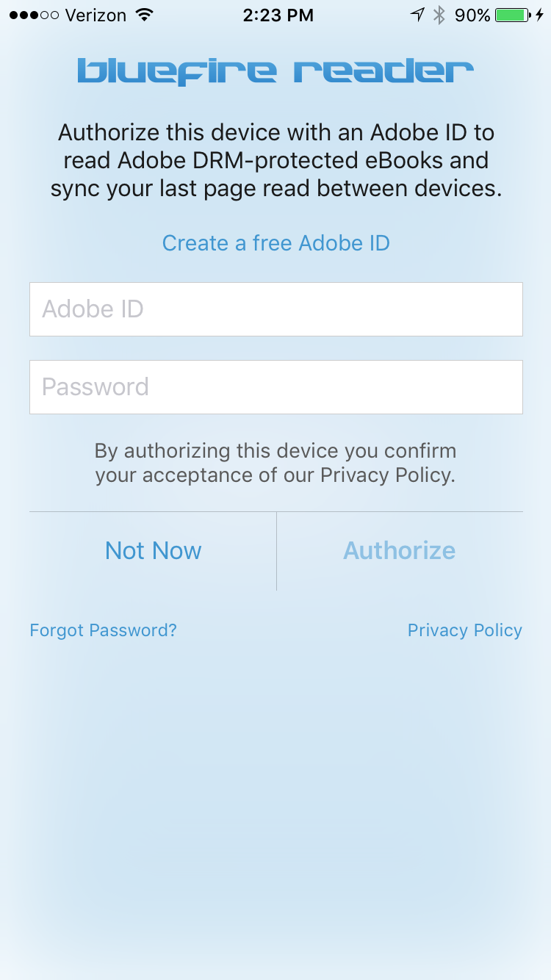Tap the Privacy Policy acceptance notice text
Image resolution: width=551 pixels, height=980 pixels.
pyautogui.click(x=275, y=463)
